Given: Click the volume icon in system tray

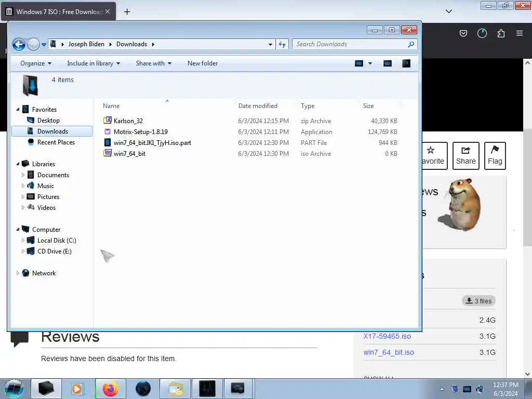Looking at the screenshot, I should pyautogui.click(x=480, y=389).
